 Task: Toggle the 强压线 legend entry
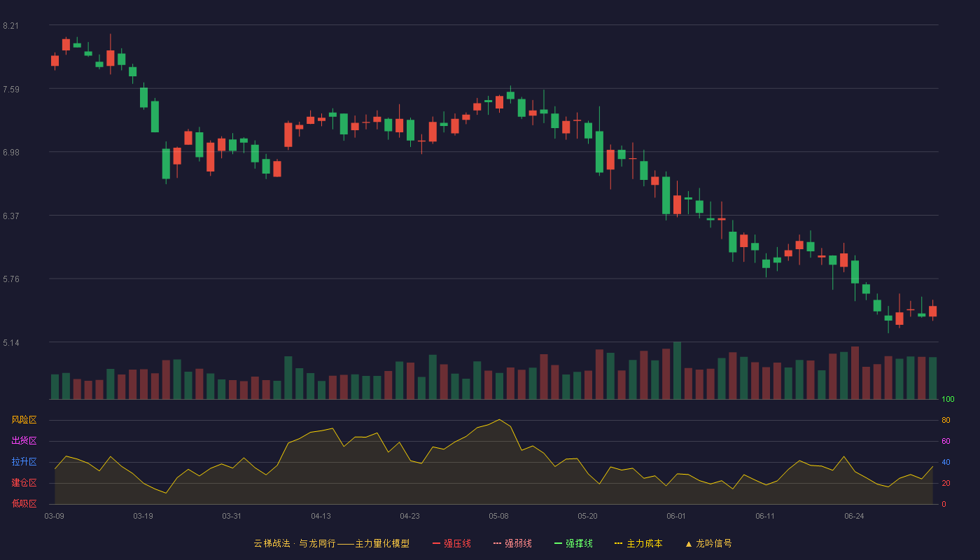tap(451, 543)
